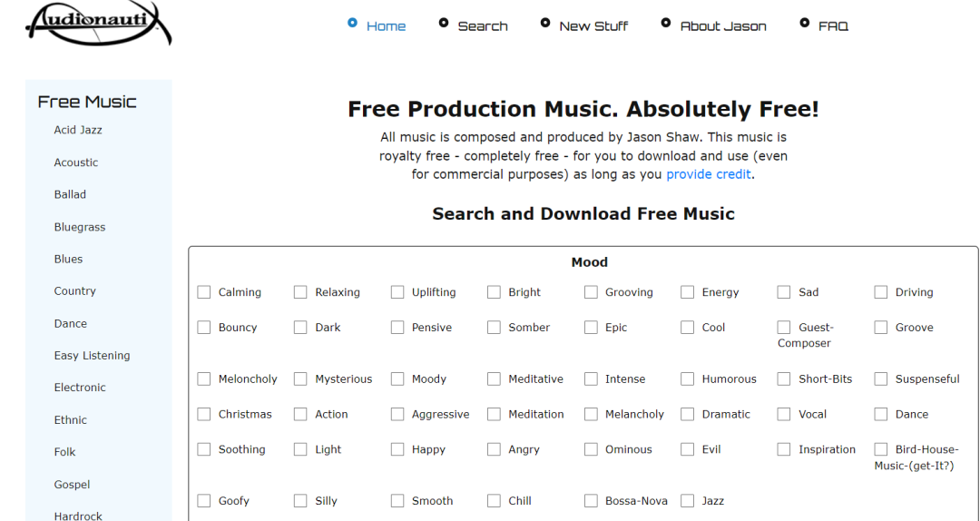This screenshot has width=980, height=521.
Task: Browse the Acid Jazz genre
Action: pos(78,130)
